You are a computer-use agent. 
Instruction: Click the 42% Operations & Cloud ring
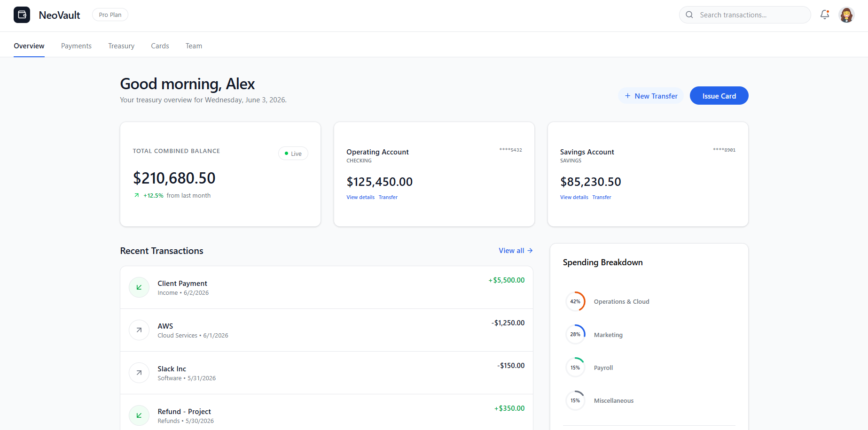(x=575, y=301)
